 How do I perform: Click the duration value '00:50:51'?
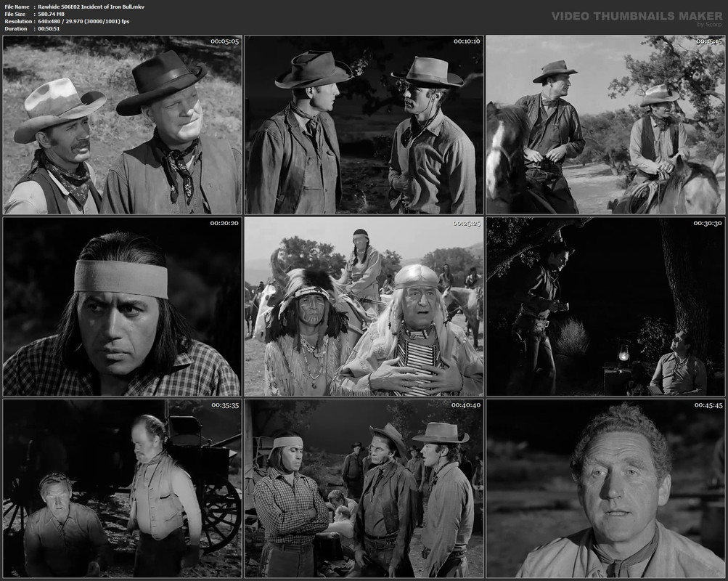(49, 29)
